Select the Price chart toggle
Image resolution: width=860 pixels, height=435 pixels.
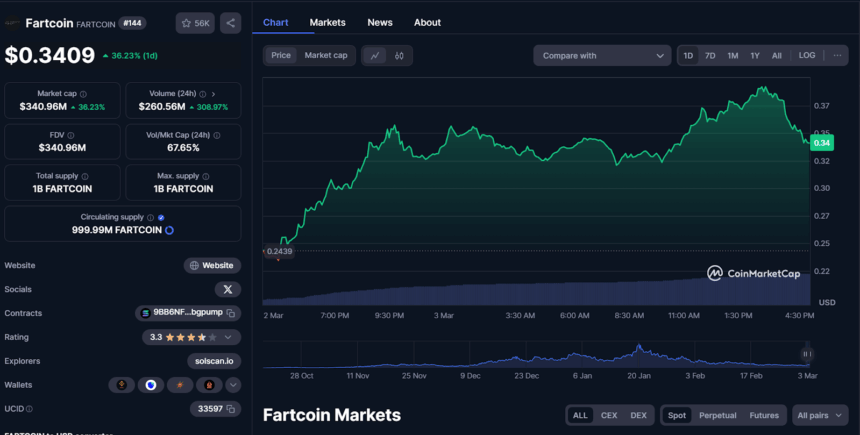click(x=281, y=55)
